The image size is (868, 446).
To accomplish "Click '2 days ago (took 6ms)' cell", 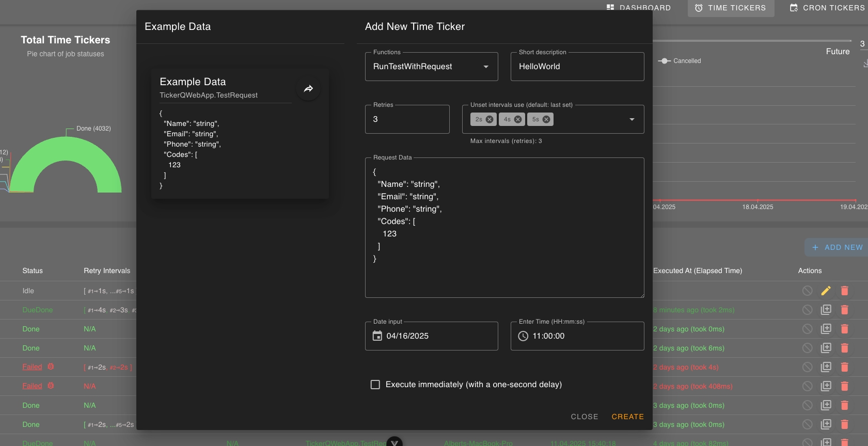I will click(689, 348).
